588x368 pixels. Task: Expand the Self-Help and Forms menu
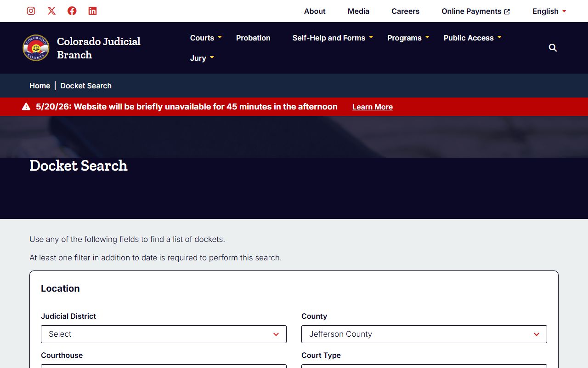coord(333,38)
